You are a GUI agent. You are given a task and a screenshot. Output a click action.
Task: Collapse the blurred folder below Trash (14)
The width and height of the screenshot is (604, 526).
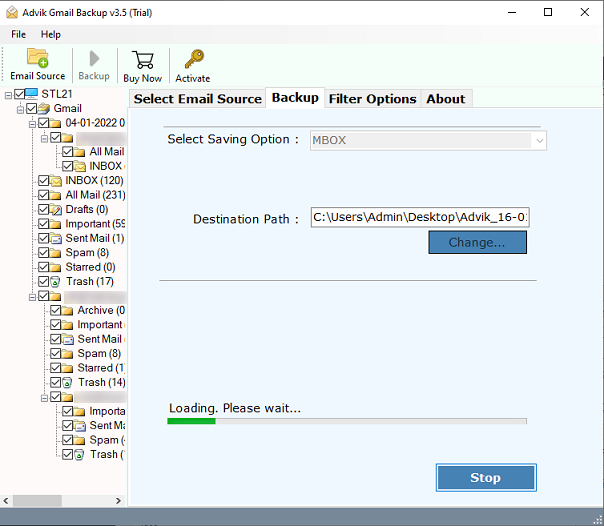point(44,398)
